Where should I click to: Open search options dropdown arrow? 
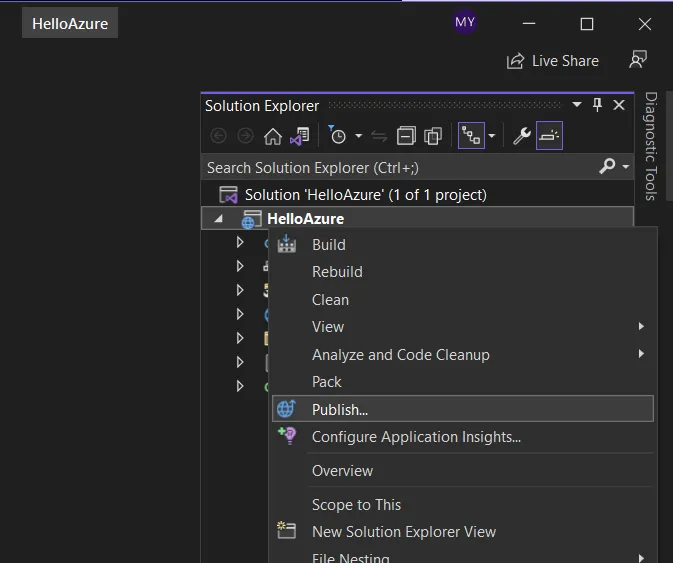[626, 166]
